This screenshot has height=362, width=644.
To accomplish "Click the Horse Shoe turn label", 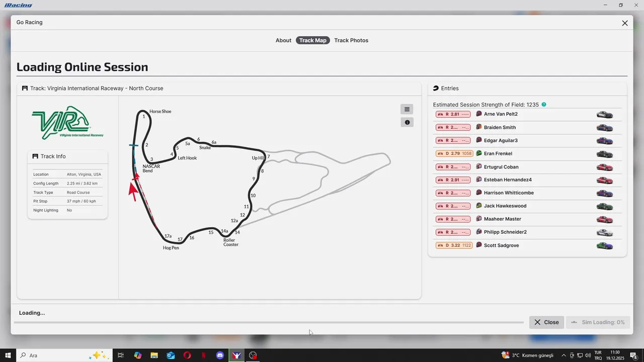I will pos(160,112).
